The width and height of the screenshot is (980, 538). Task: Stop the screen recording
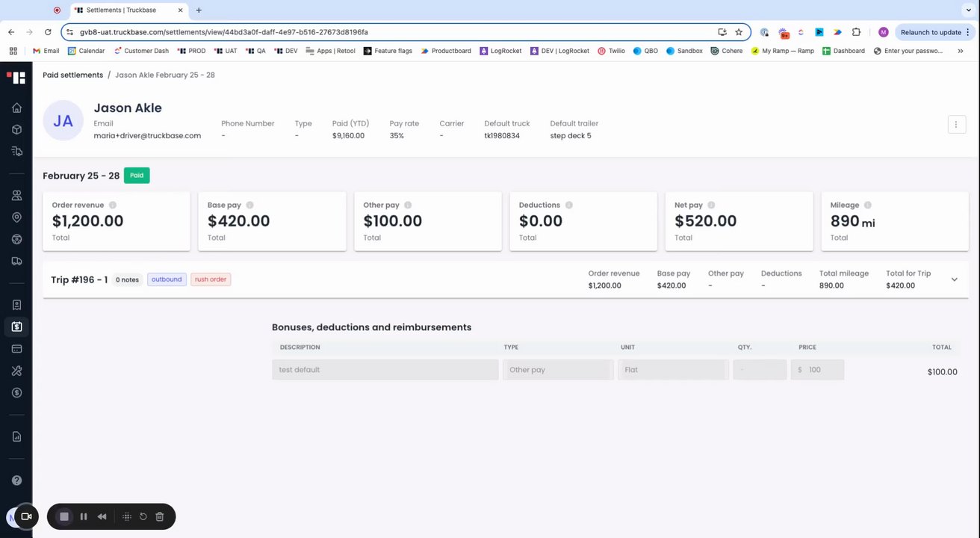pos(64,516)
